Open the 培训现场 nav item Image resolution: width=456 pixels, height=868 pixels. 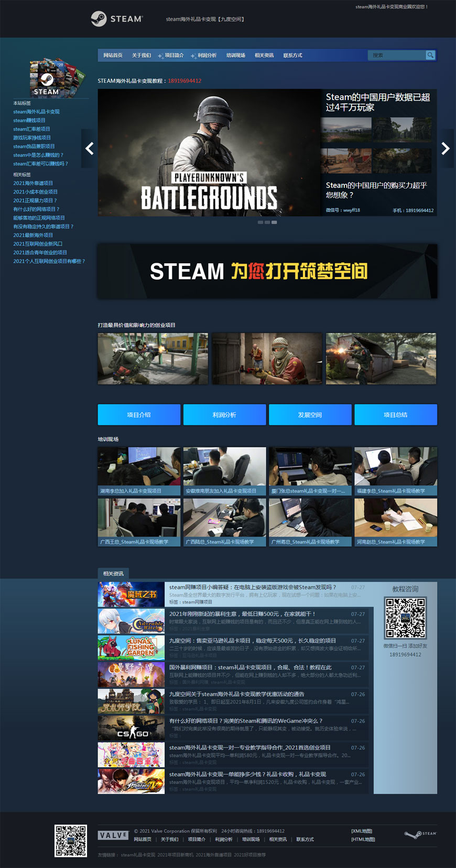click(235, 56)
